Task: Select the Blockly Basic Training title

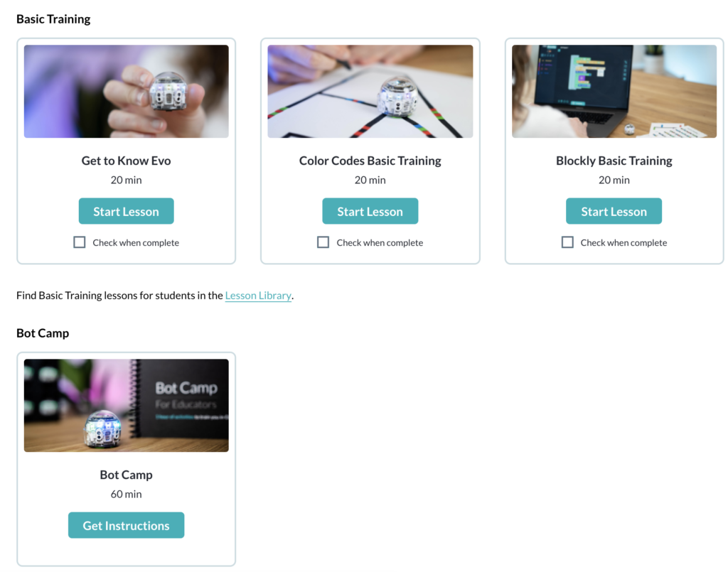Action: [614, 161]
